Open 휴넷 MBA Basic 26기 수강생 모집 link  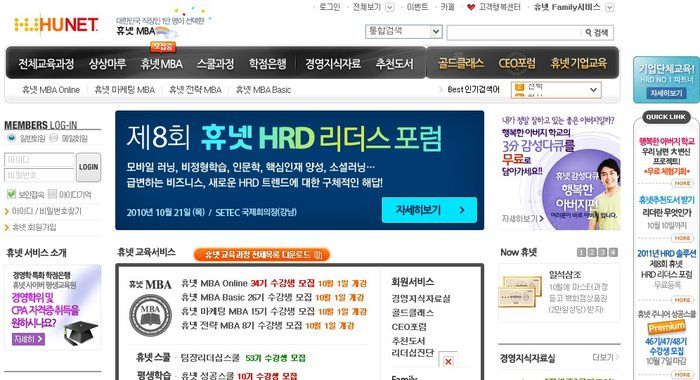click(273, 297)
